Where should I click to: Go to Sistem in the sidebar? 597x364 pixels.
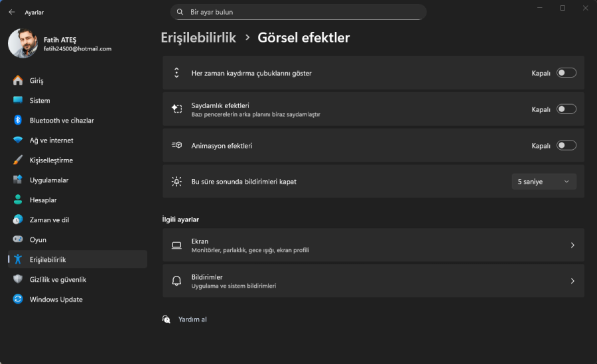(40, 100)
